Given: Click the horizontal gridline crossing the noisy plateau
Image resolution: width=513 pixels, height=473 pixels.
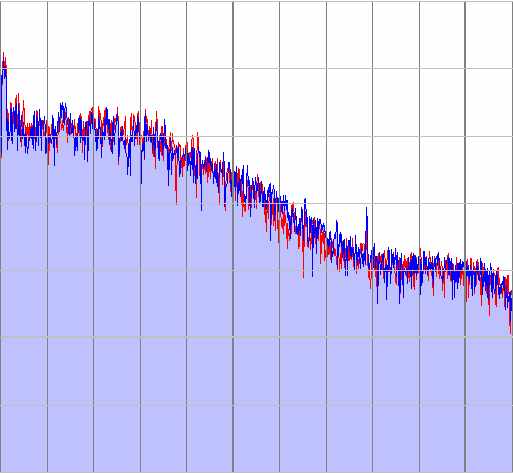Looking at the screenshot, I should (x=256, y=136).
